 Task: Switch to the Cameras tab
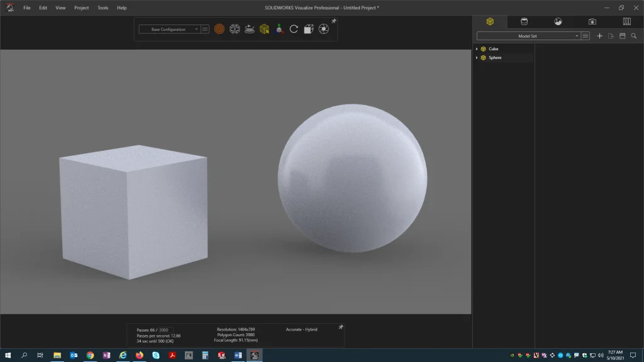pos(592,21)
